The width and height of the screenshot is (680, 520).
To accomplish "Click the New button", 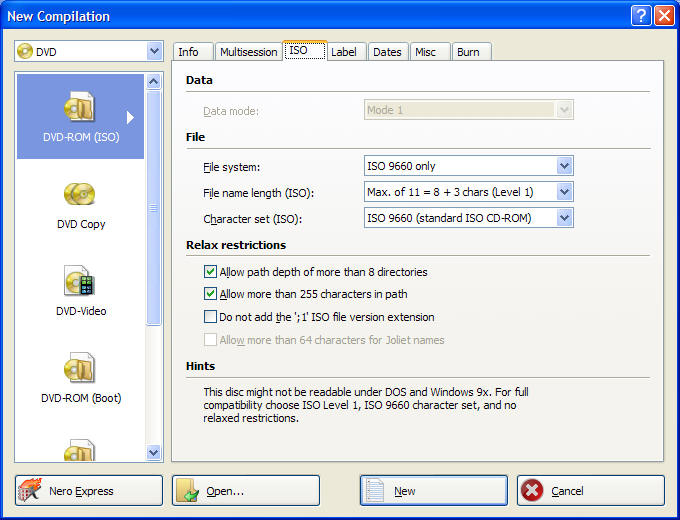I will 434,491.
